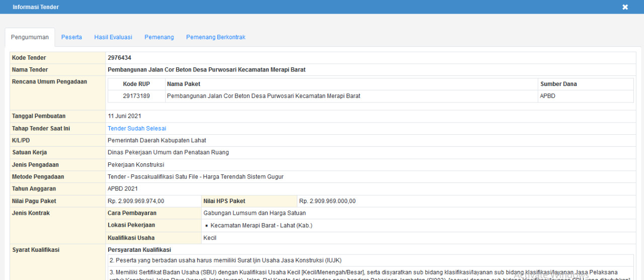The width and height of the screenshot is (644, 280).
Task: Click Pemerintah Daerah Kabupaten Lahat text
Action: 156,141
